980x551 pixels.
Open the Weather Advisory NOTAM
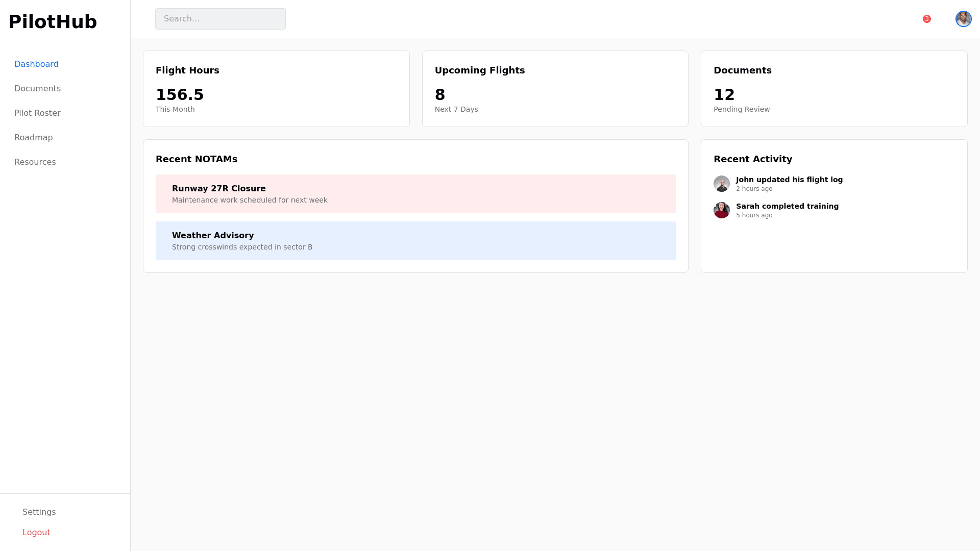415,241
